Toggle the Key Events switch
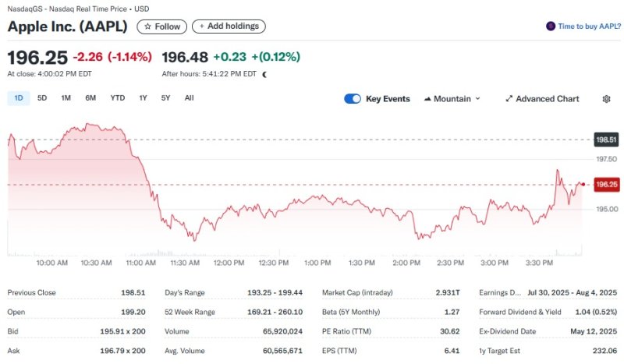Screen dimensions: 624x364 (x=353, y=99)
